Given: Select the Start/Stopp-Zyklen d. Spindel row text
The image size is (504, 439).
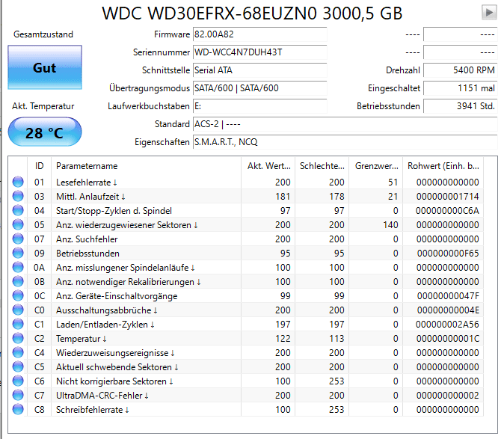Looking at the screenshot, I should 114,211.
